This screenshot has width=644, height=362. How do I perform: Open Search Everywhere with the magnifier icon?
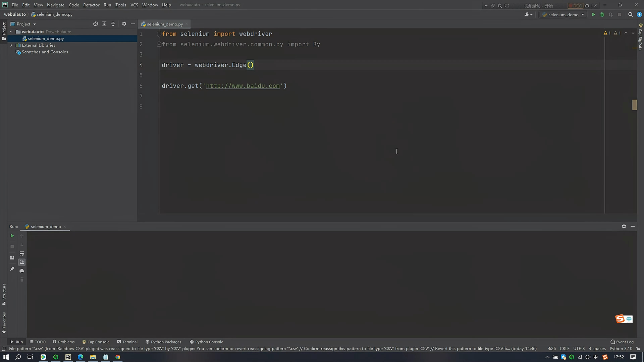630,15
